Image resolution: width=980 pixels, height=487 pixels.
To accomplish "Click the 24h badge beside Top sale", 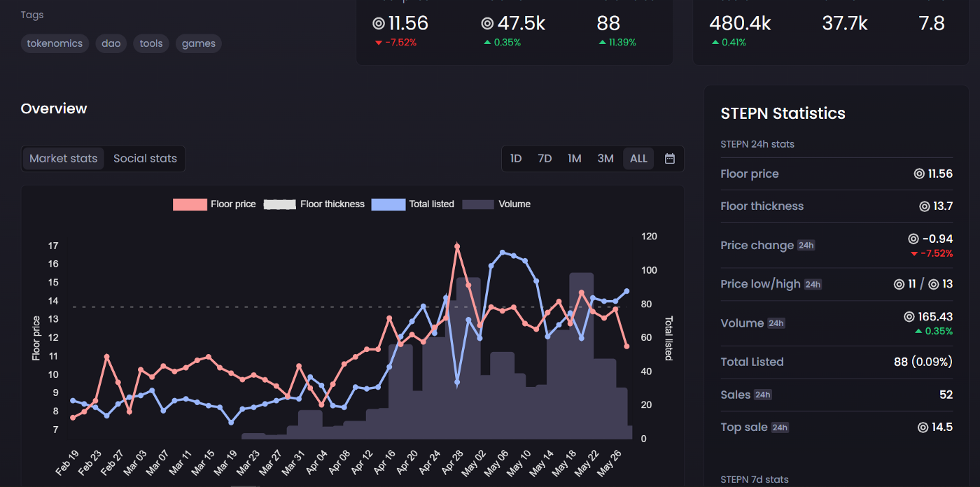I will click(779, 428).
